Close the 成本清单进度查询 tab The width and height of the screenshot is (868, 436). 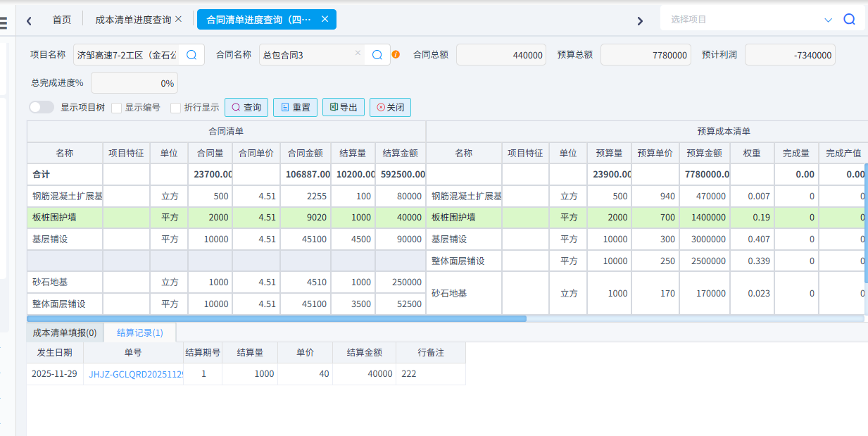click(178, 19)
